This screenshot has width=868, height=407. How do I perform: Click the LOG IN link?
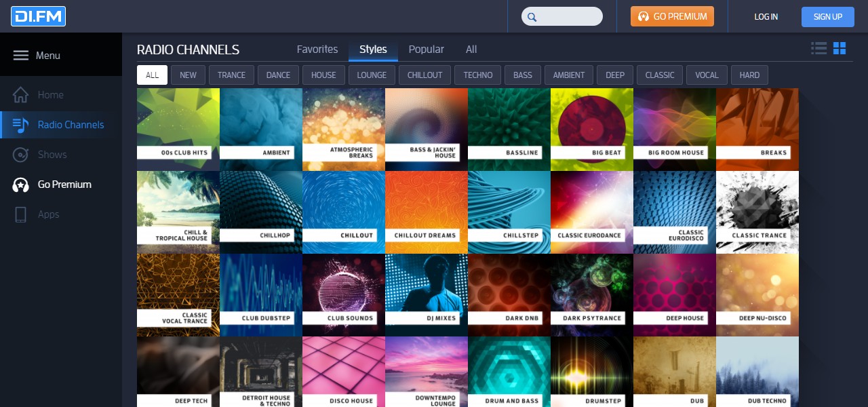pyautogui.click(x=766, y=17)
